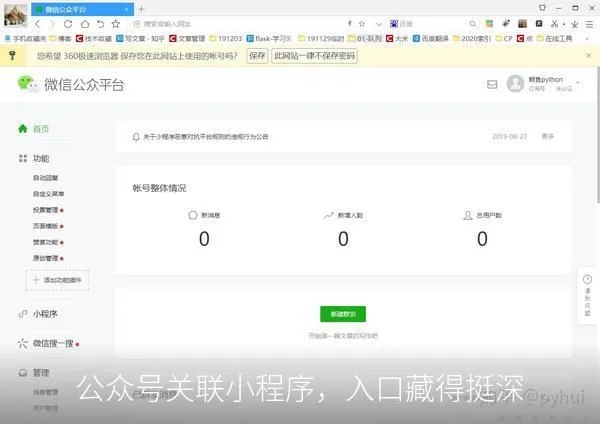This screenshot has width=600, height=424.
Task: Click the browser forward arrow
Action: [x=52, y=24]
